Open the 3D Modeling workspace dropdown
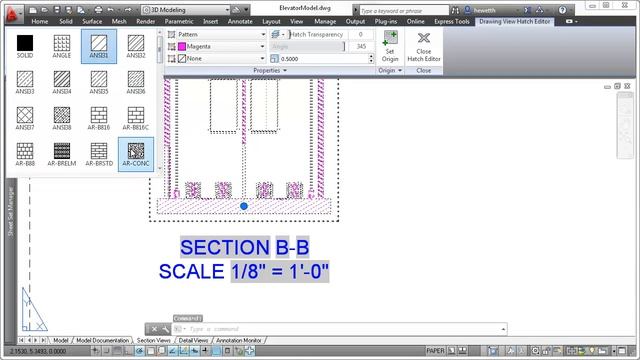 click(x=186, y=10)
